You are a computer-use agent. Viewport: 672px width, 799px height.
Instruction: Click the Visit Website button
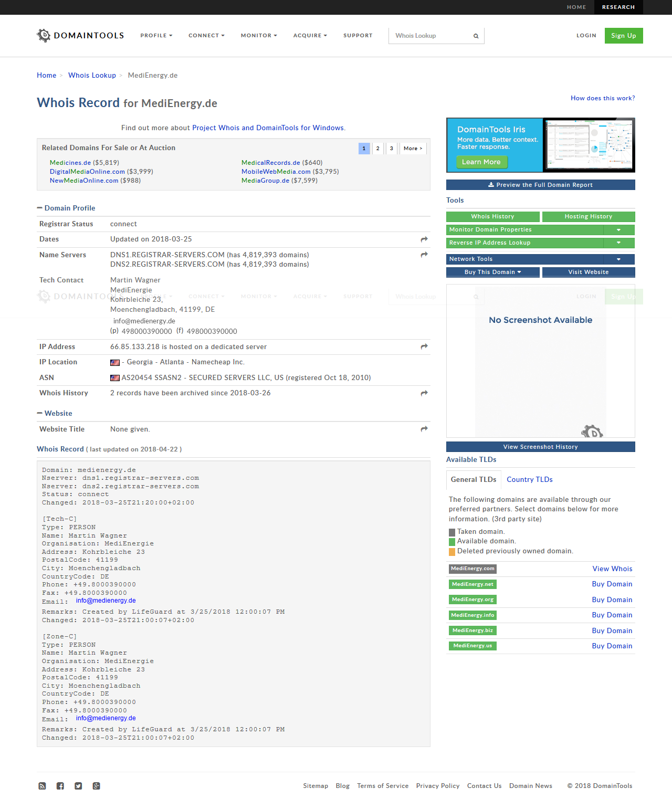589,272
